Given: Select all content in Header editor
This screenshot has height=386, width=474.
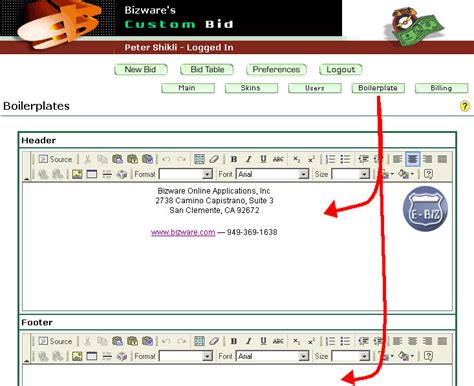Looking at the screenshot, I should (199, 159).
